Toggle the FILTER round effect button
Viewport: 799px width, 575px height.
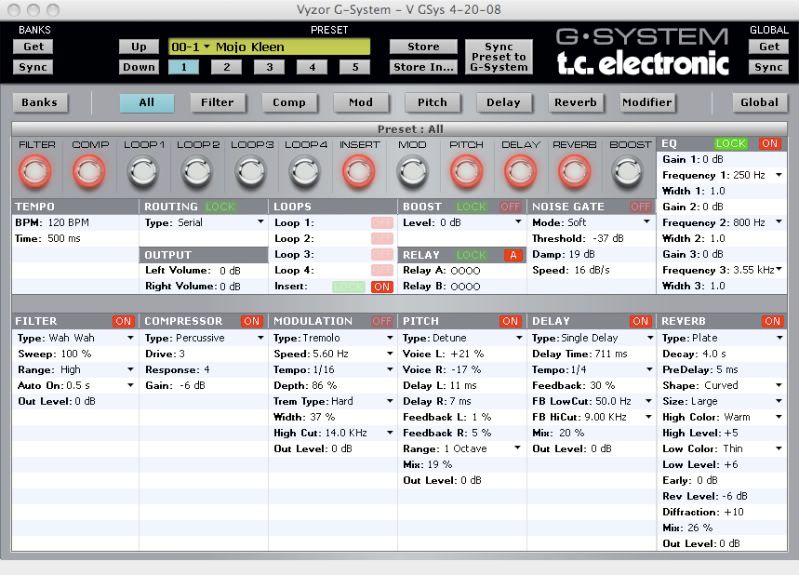point(35,171)
